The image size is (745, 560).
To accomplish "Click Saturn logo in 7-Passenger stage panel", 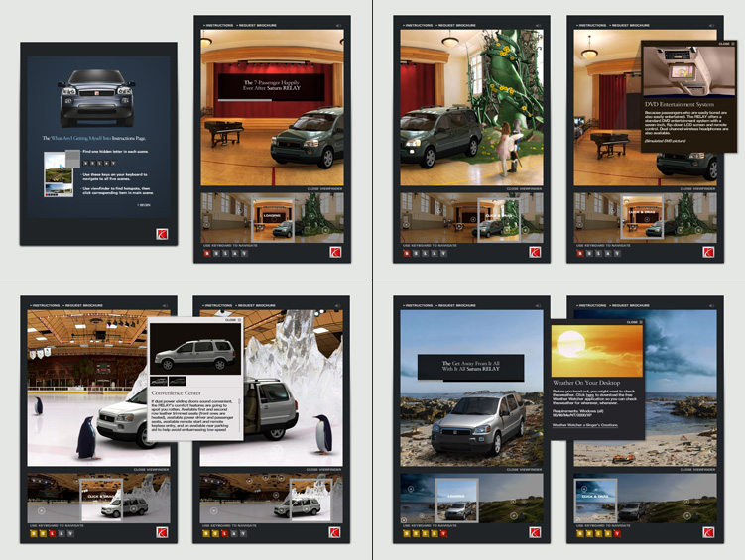I will coord(336,252).
